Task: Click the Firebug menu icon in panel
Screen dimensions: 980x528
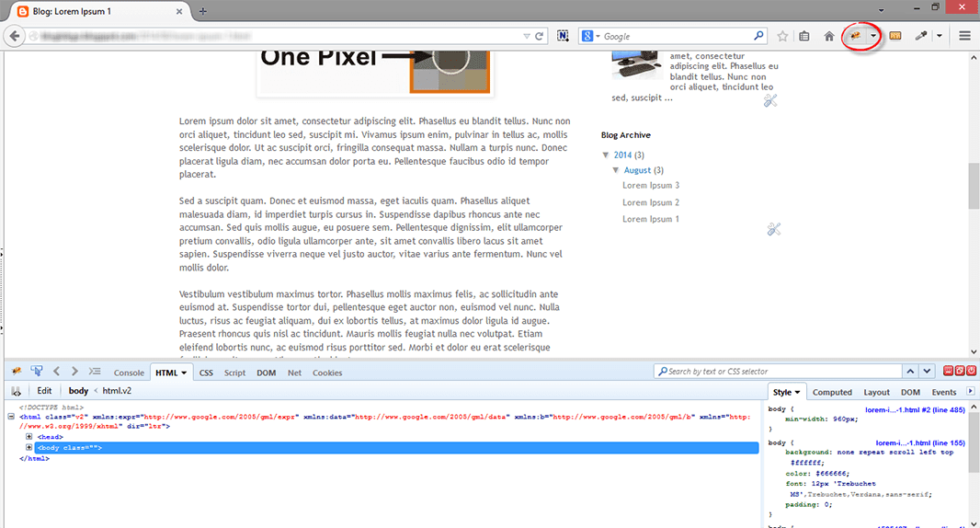Action: [17, 372]
